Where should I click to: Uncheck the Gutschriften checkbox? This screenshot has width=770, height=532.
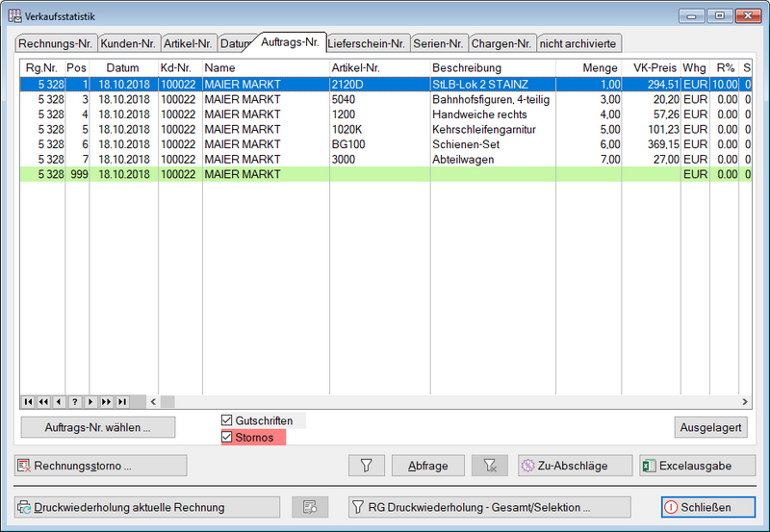point(227,420)
